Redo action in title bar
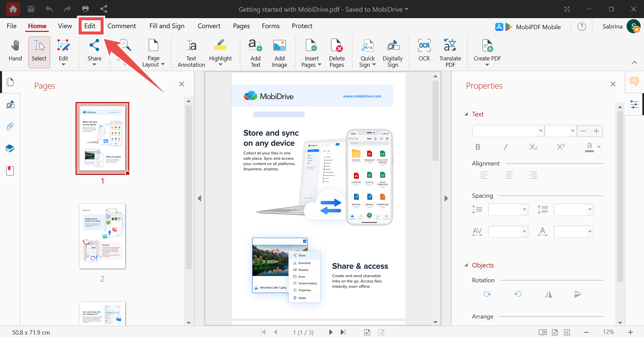The image size is (644, 337). click(x=67, y=9)
